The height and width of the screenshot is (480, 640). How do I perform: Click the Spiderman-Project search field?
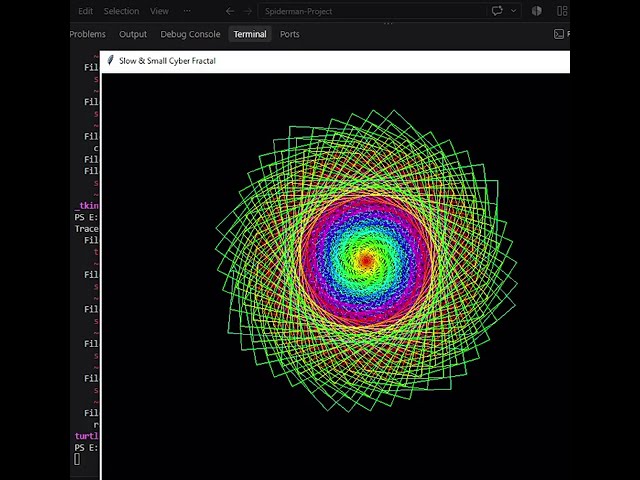point(372,11)
